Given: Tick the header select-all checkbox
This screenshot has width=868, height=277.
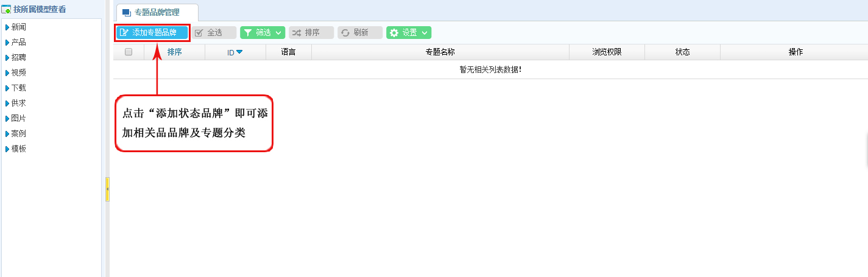Looking at the screenshot, I should [x=129, y=52].
